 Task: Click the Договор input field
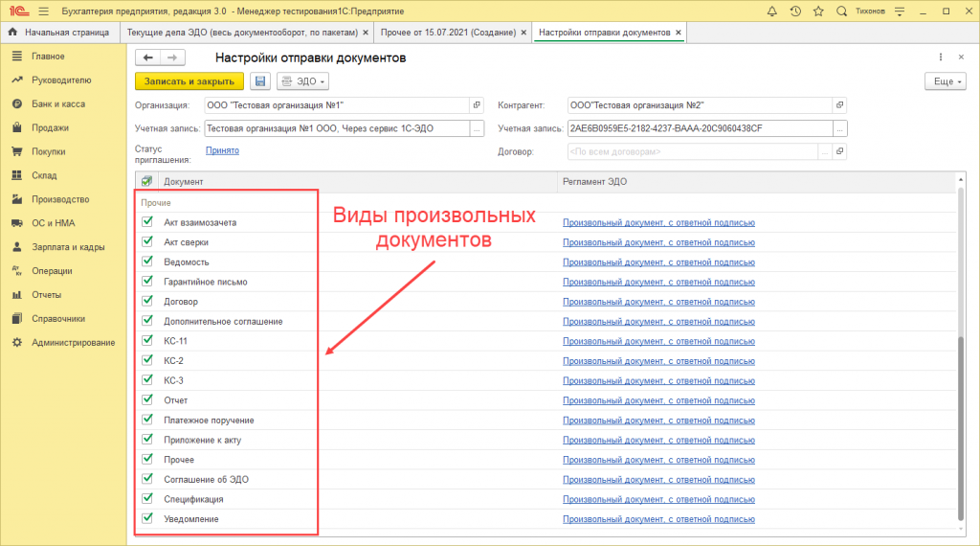693,151
